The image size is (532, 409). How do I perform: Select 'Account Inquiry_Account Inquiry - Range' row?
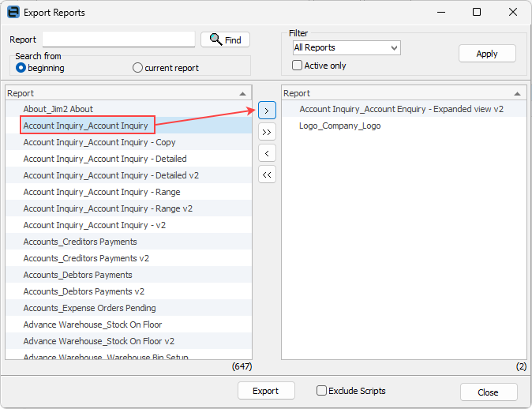point(129,192)
